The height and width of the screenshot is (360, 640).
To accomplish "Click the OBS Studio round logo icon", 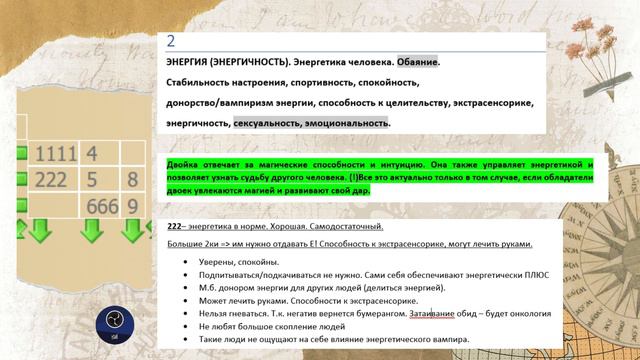I will click(x=115, y=324).
